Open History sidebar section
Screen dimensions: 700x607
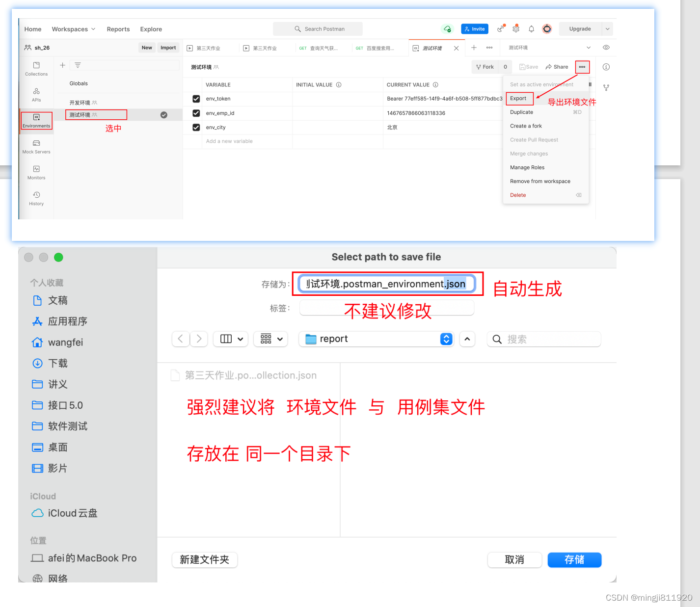36,199
